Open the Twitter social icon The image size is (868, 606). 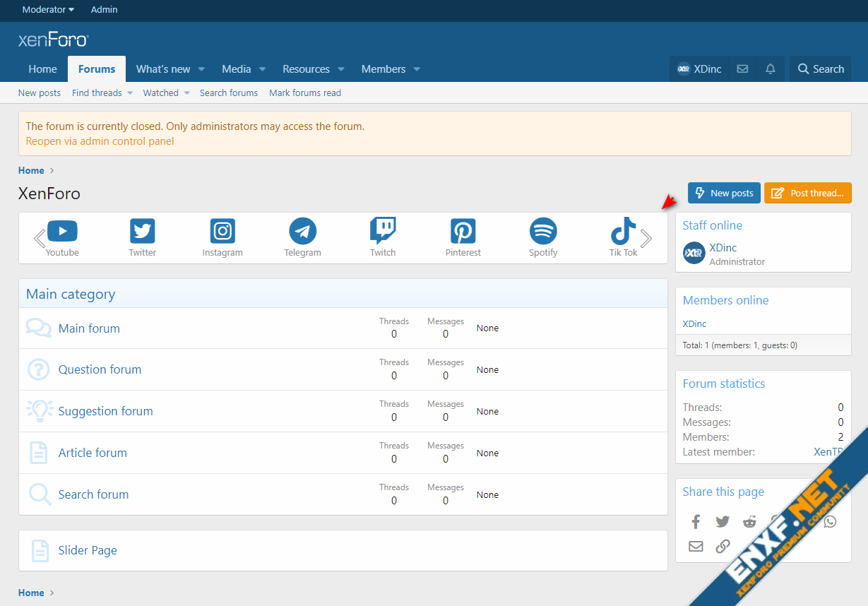coord(142,232)
